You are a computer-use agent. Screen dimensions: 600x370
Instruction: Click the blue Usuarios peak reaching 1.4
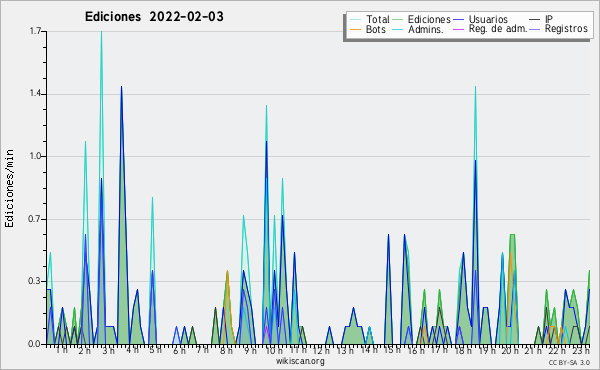[x=122, y=88]
